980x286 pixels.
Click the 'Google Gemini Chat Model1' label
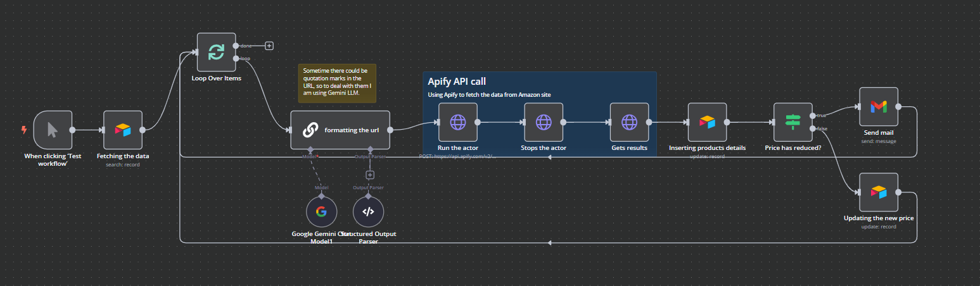click(x=321, y=237)
